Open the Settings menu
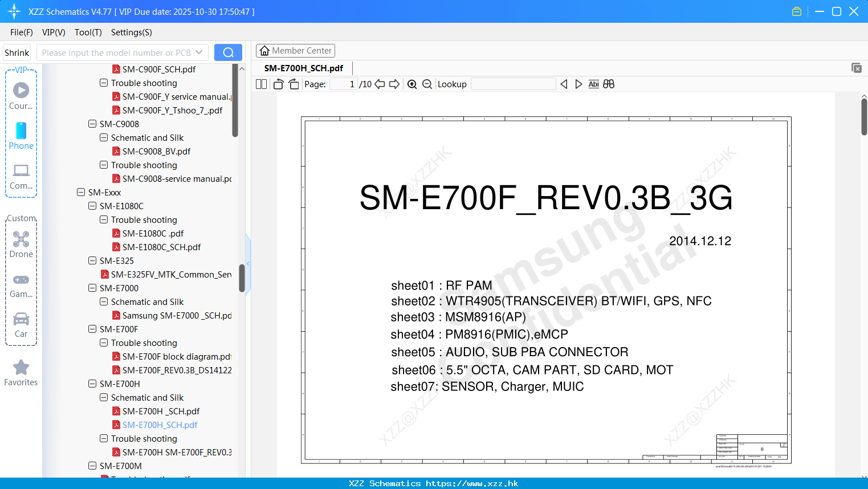This screenshot has height=489, width=868. (x=132, y=32)
